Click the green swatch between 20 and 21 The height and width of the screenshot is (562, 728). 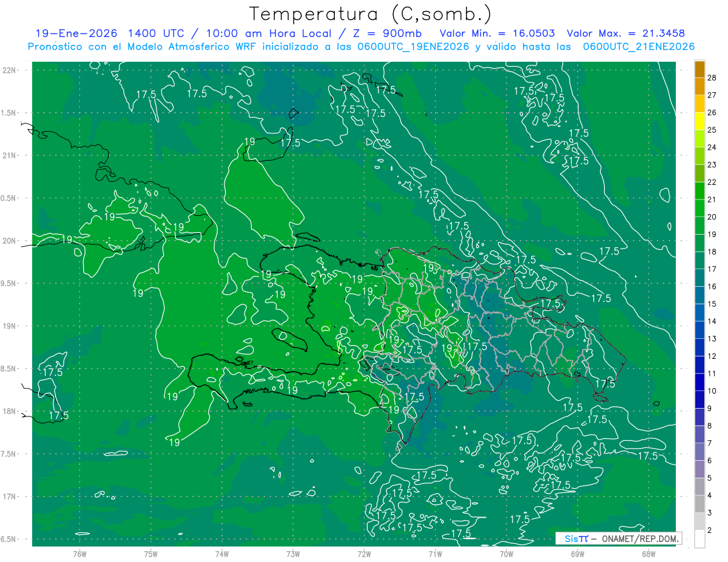coord(699,208)
